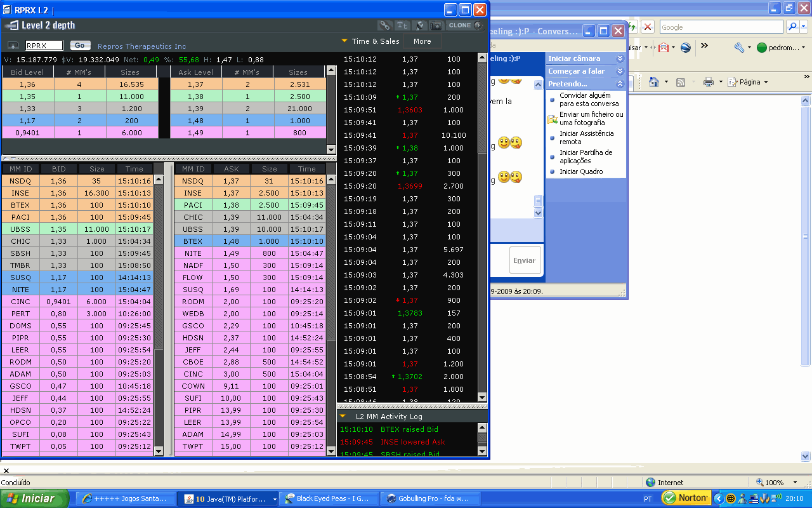The height and width of the screenshot is (508, 812).
Task: Open the font size (Tt) settings icon
Action: [402, 25]
